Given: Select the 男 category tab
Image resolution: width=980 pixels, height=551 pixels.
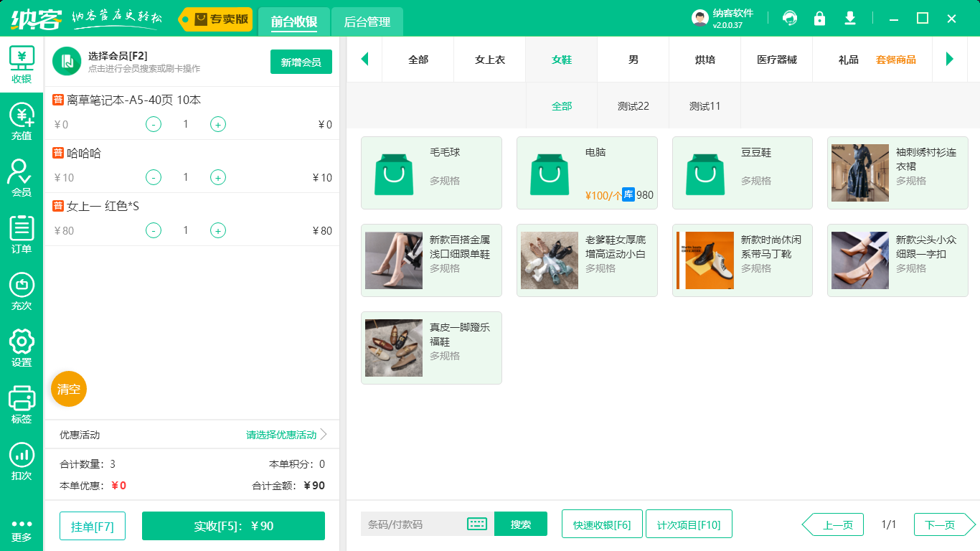Looking at the screenshot, I should [x=633, y=60].
